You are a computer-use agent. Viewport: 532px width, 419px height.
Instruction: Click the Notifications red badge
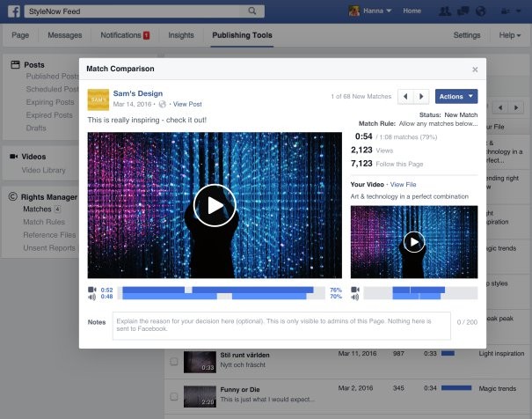[146, 35]
